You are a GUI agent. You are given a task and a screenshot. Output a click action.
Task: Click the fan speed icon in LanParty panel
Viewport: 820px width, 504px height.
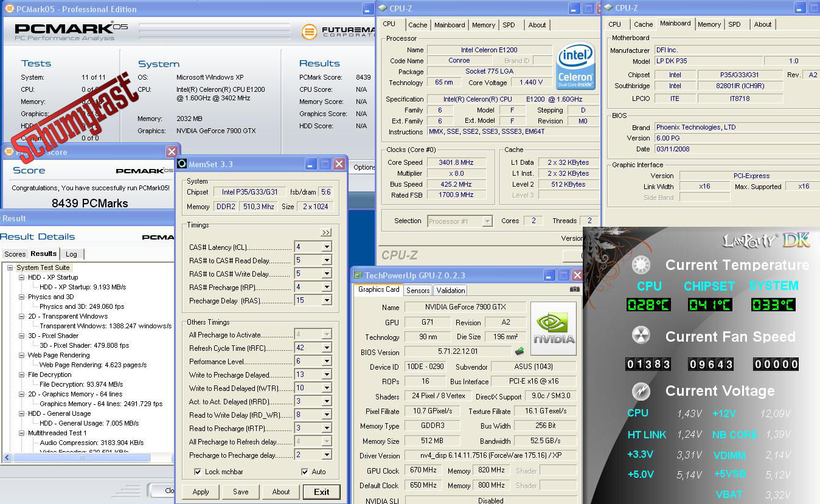click(641, 336)
